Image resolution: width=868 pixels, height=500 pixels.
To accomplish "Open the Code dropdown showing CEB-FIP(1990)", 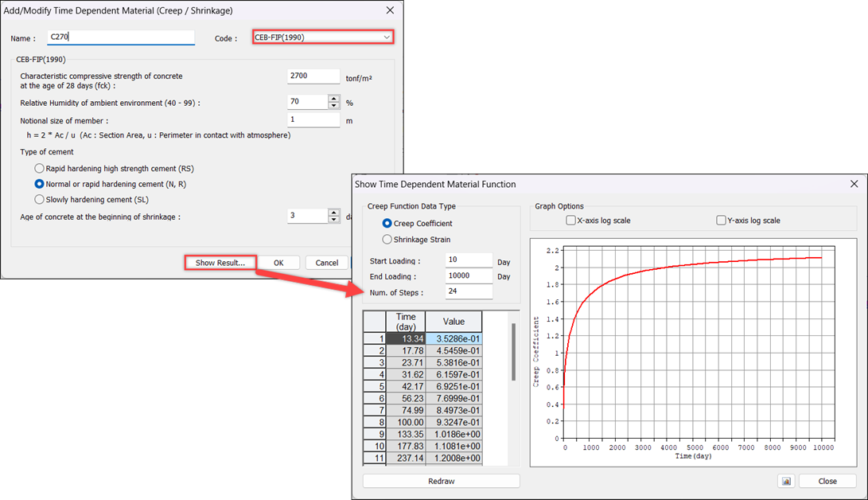I will 323,37.
